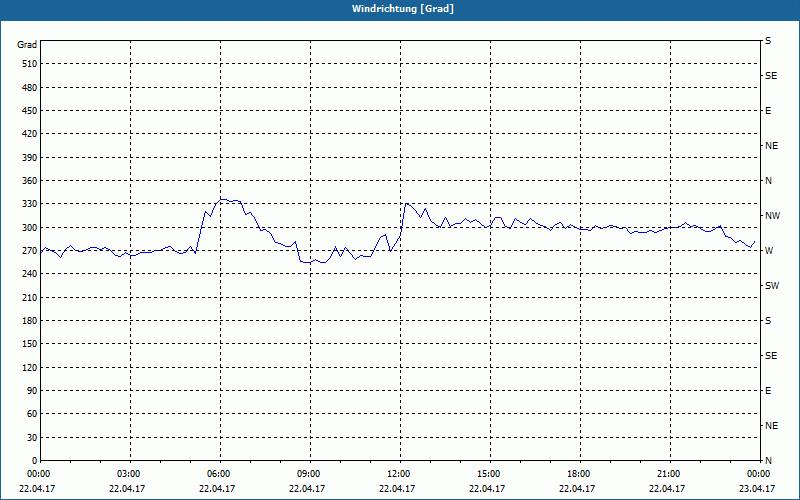Select the E compass label at the 450 gridline
Image resolution: width=800 pixels, height=500 pixels.
[x=768, y=111]
